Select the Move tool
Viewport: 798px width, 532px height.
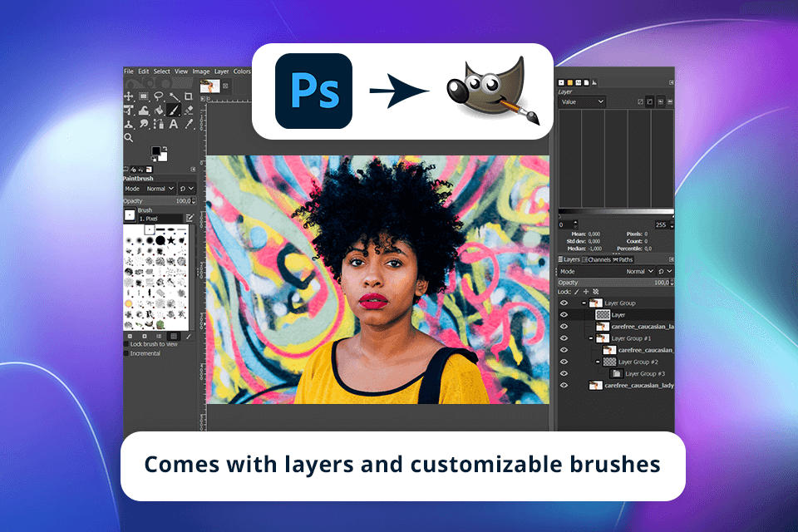[129, 96]
